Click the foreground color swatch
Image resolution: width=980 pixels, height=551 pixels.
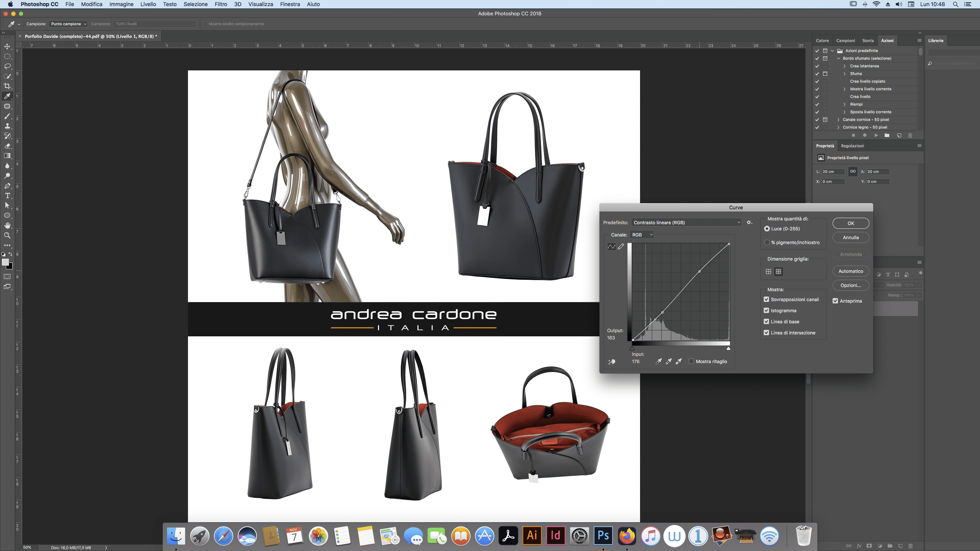point(5,262)
